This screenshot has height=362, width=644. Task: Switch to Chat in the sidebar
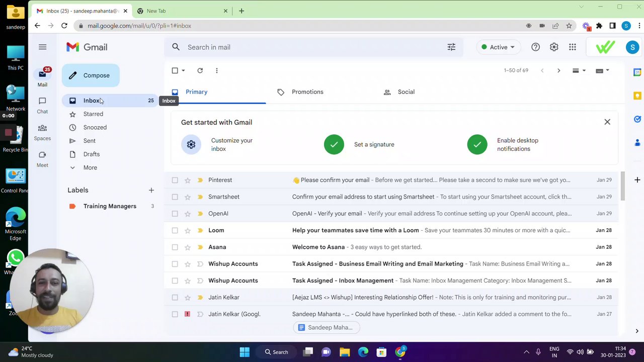point(42,105)
